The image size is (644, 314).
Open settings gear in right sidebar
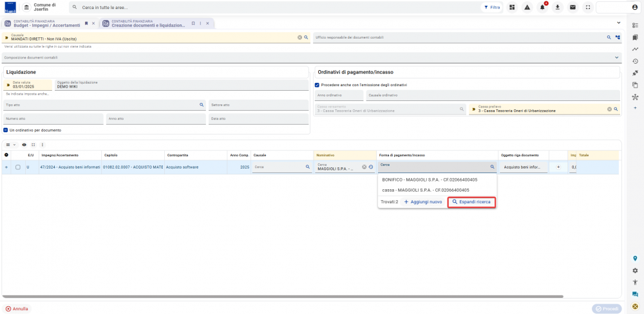coord(636,270)
